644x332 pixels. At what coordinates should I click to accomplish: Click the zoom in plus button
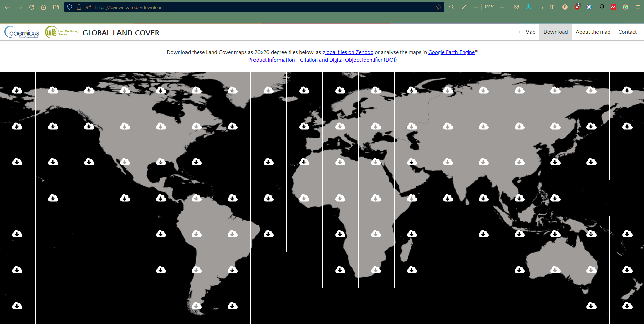click(x=502, y=7)
